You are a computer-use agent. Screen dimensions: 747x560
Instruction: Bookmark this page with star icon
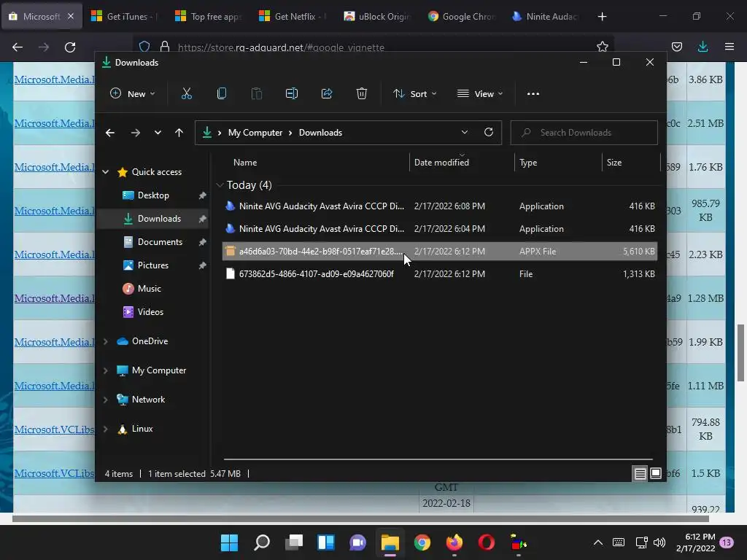pos(602,47)
